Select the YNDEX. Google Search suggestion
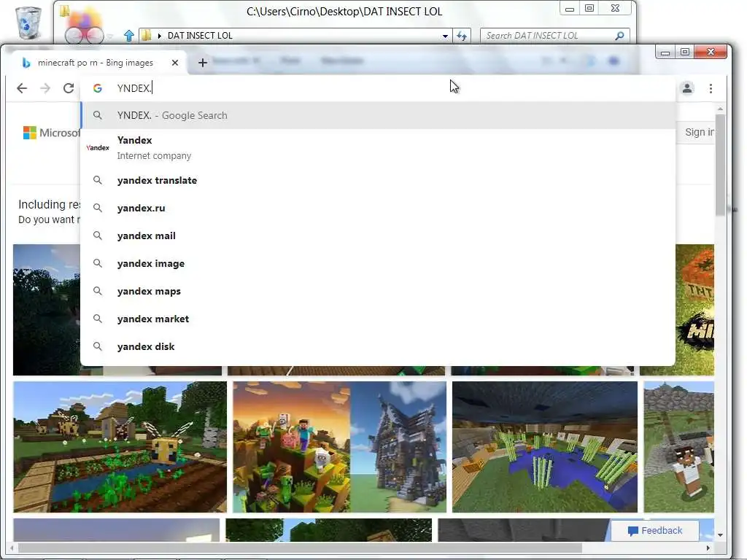 point(379,115)
